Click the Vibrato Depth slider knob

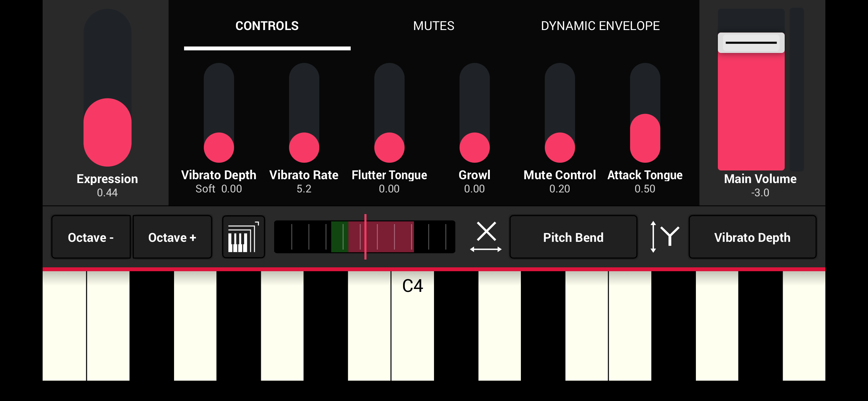(219, 148)
